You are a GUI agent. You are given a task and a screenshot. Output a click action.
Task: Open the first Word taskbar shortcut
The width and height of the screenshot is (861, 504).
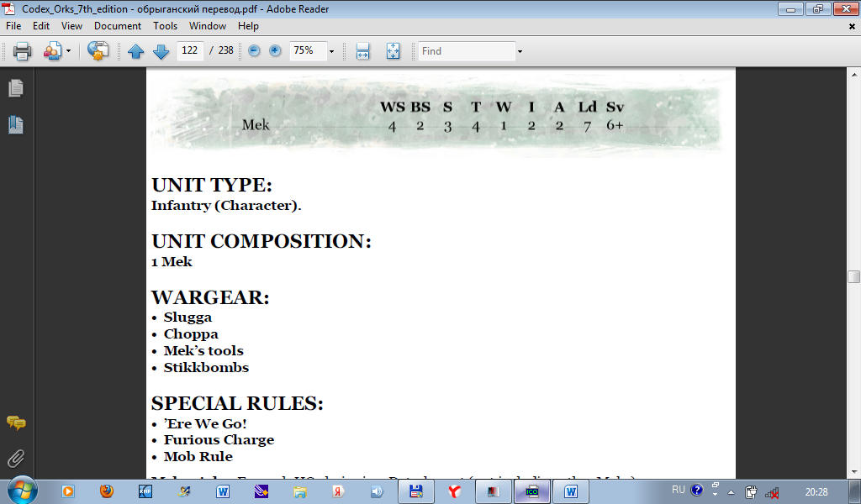pos(222,491)
